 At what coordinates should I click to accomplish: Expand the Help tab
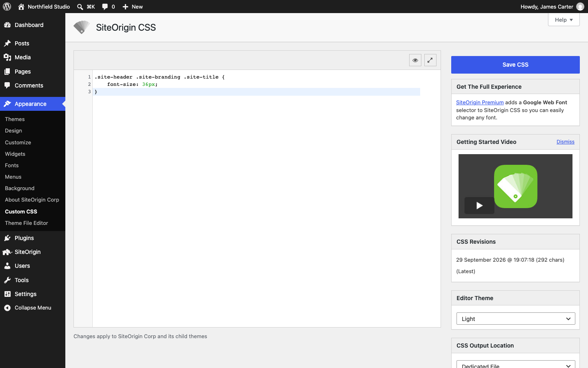[x=564, y=20]
